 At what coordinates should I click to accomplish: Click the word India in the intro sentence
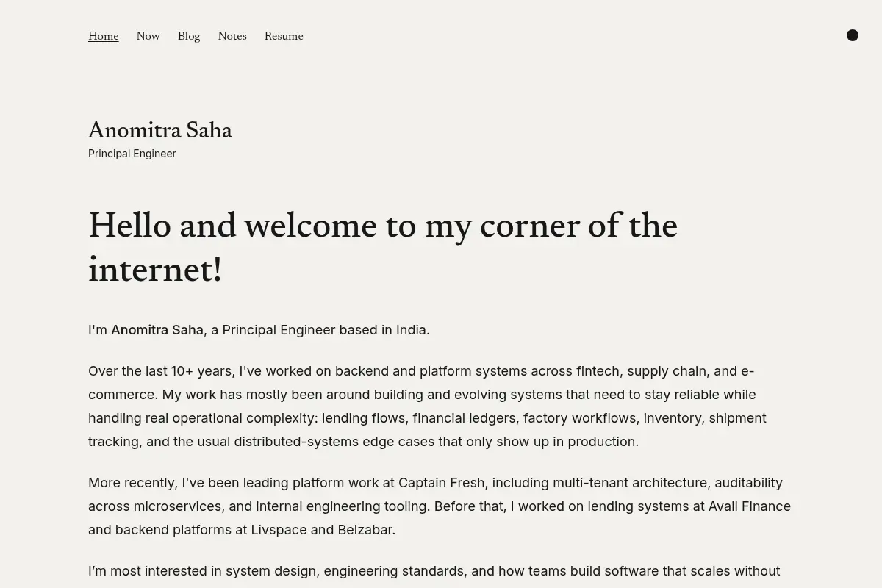(411, 330)
